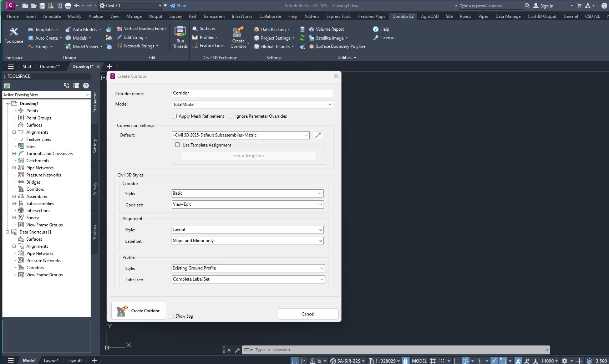Click the Save icon in quick access toolbar
609x364 pixels.
pyautogui.click(x=42, y=6)
